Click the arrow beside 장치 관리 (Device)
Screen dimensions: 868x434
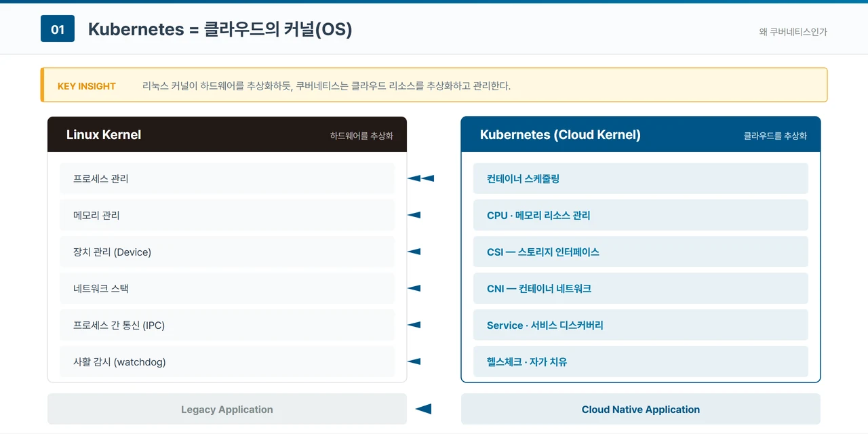414,252
